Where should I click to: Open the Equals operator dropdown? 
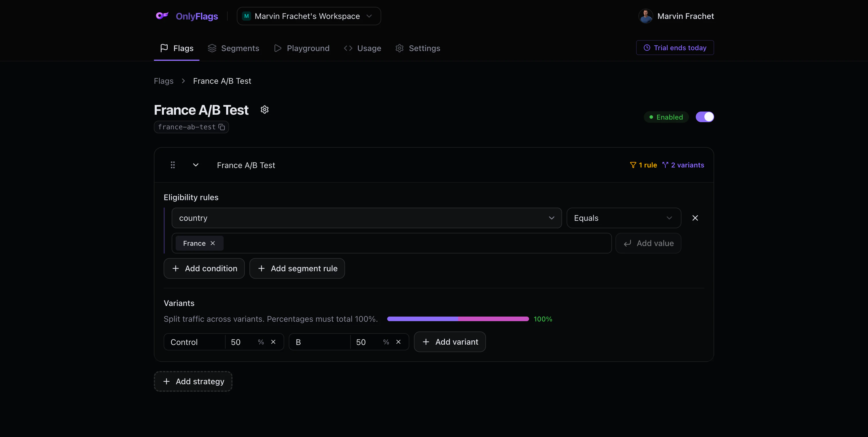point(623,218)
